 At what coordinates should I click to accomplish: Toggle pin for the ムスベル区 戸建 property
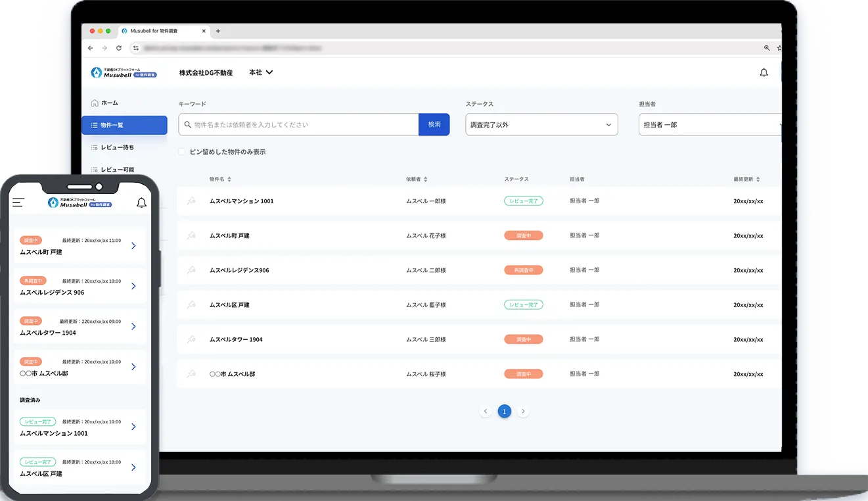[191, 304]
